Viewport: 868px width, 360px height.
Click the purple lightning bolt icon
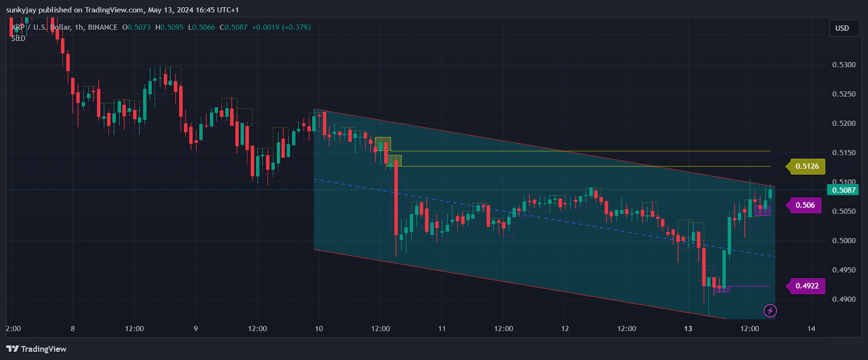770,311
